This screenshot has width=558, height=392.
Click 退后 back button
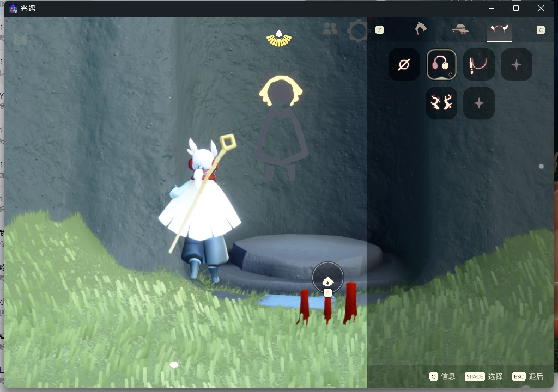(x=536, y=376)
